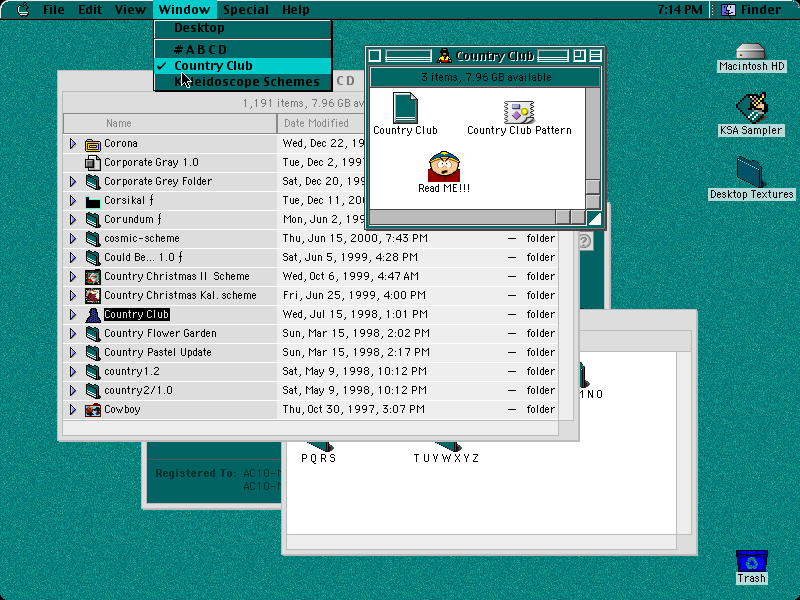Choose checked Country Club menu entry
Viewport: 800px width, 600px height.
tap(243, 66)
